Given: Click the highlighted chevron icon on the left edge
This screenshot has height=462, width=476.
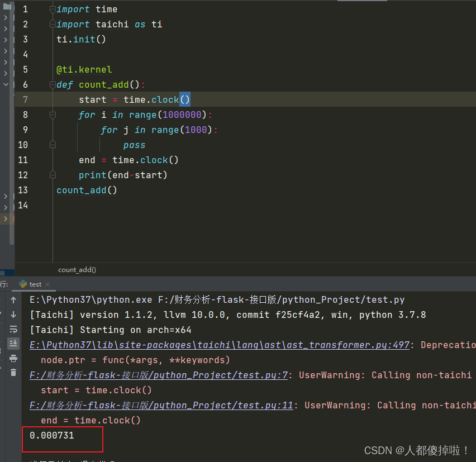Looking at the screenshot, I should coord(4,84).
